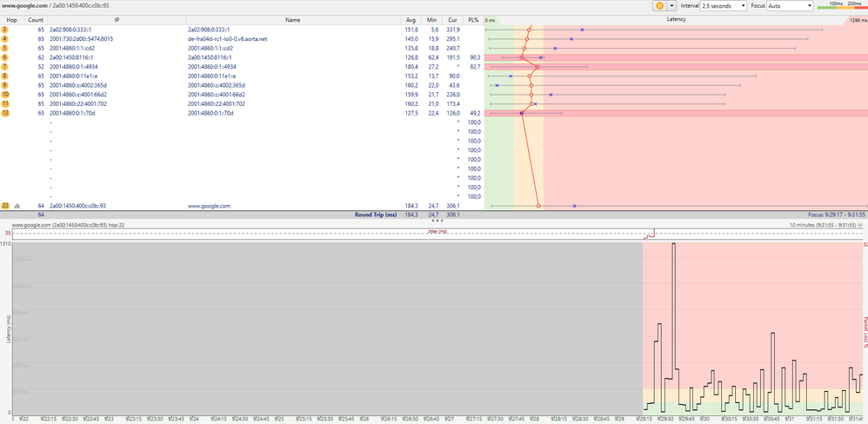Open the Interval 2,5 seconds dropdown
This screenshot has height=424, width=868.
pyautogui.click(x=724, y=5)
